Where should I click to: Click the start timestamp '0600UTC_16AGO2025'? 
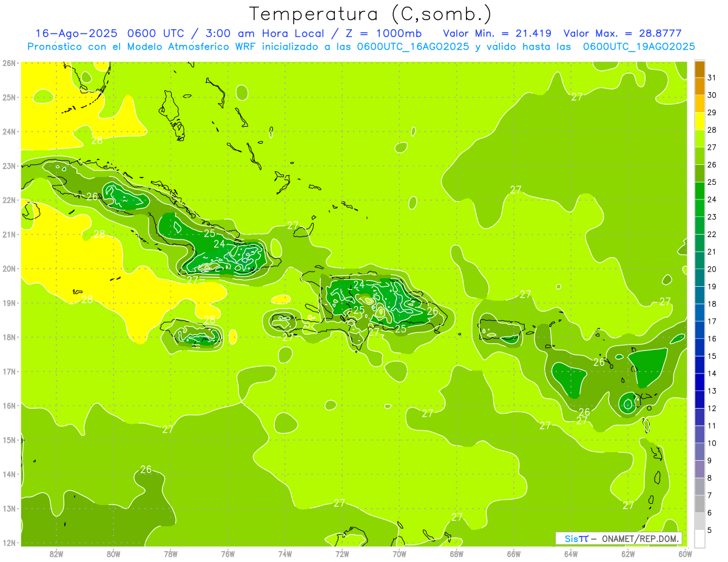413,47
